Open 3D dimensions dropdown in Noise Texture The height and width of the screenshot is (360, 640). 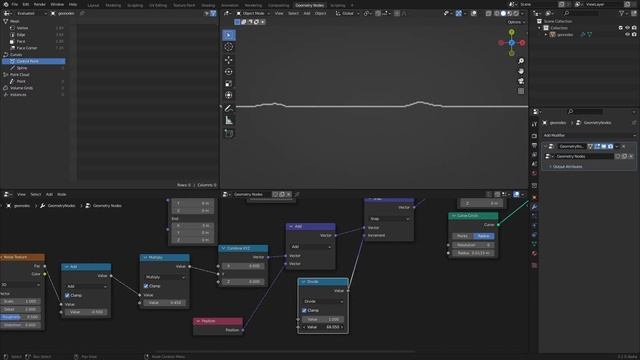[x=20, y=284]
